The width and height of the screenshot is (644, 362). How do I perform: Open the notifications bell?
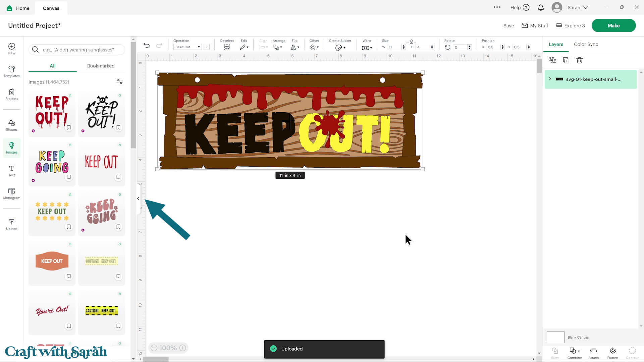click(x=541, y=7)
